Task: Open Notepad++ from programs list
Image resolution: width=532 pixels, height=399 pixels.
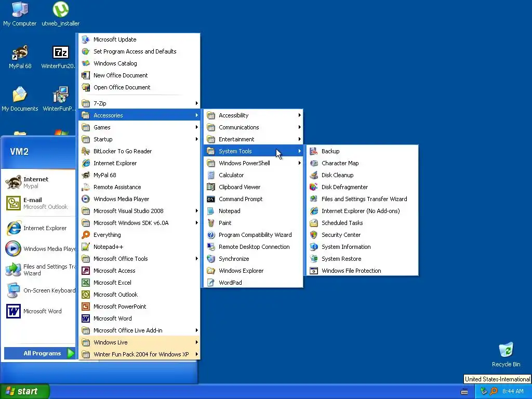Action: [139, 247]
